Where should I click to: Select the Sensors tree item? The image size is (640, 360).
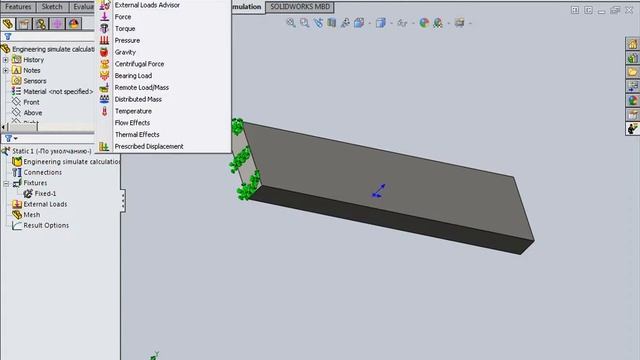pos(35,81)
